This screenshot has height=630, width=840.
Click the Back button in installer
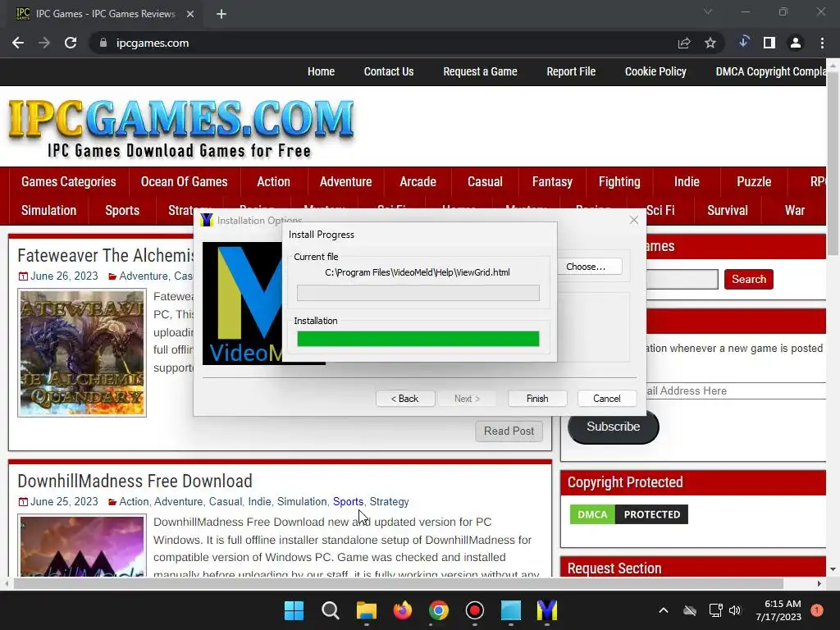click(405, 399)
